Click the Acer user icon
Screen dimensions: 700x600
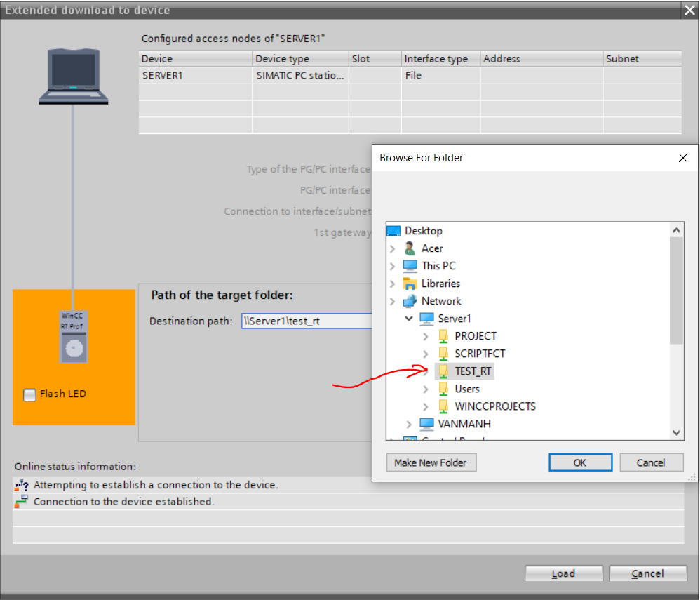(410, 248)
